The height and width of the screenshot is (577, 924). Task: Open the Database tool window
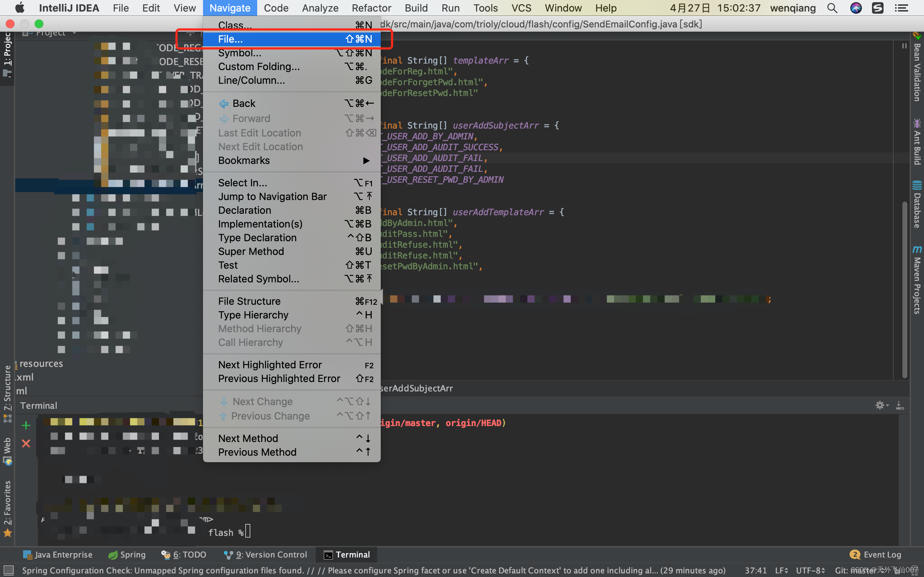coord(917,205)
